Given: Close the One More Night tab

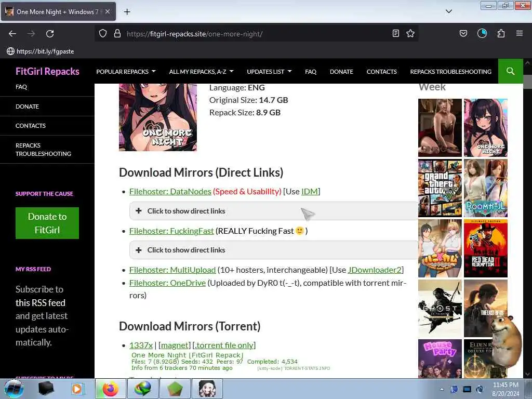Looking at the screenshot, I should (x=108, y=11).
